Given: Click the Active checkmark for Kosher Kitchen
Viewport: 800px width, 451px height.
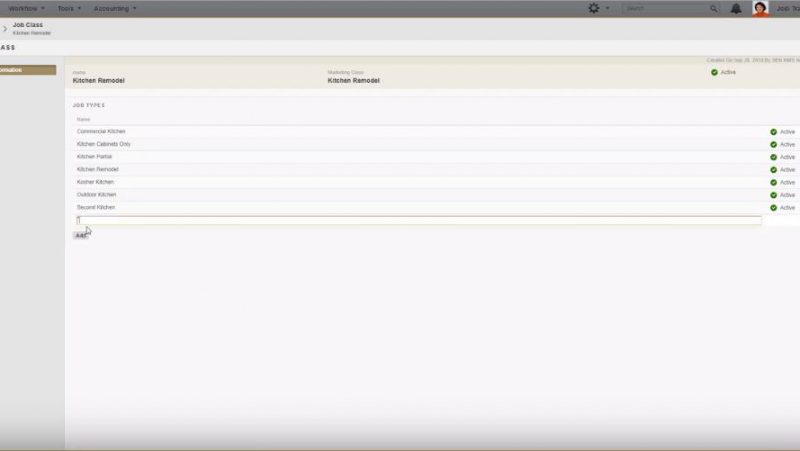Looking at the screenshot, I should tap(773, 182).
